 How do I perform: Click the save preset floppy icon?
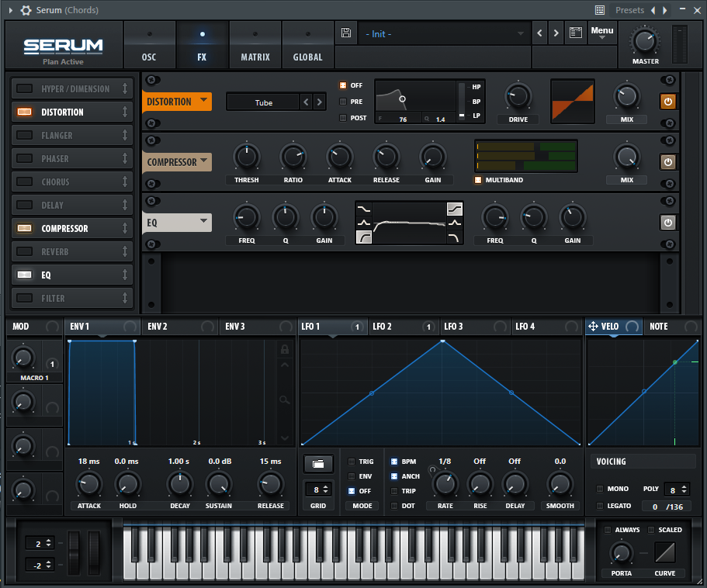tap(346, 33)
